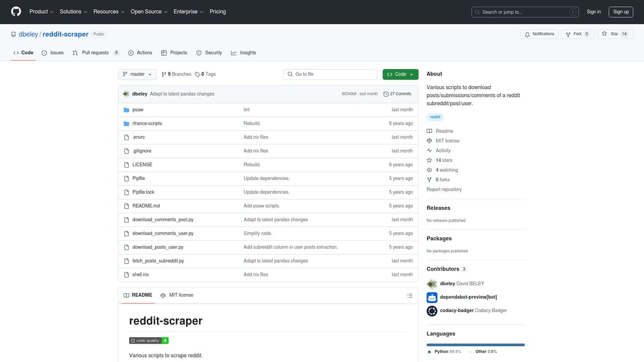Viewport: 644px width, 362px height.
Task: Fork the repository
Action: (578, 34)
